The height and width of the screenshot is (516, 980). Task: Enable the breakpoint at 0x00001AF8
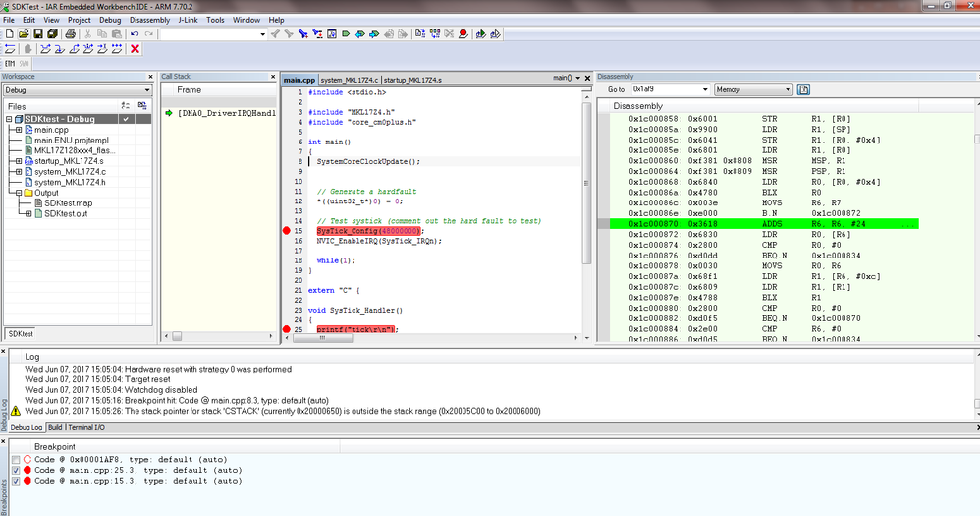[x=15, y=460]
